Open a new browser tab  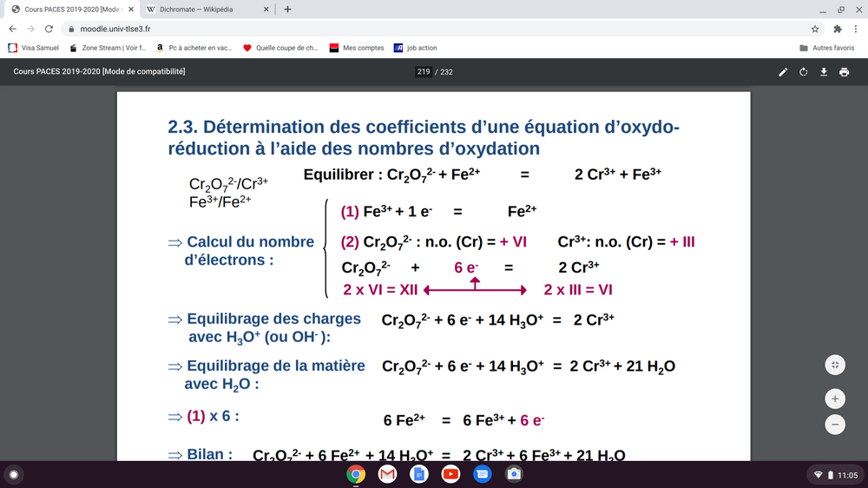coord(287,9)
